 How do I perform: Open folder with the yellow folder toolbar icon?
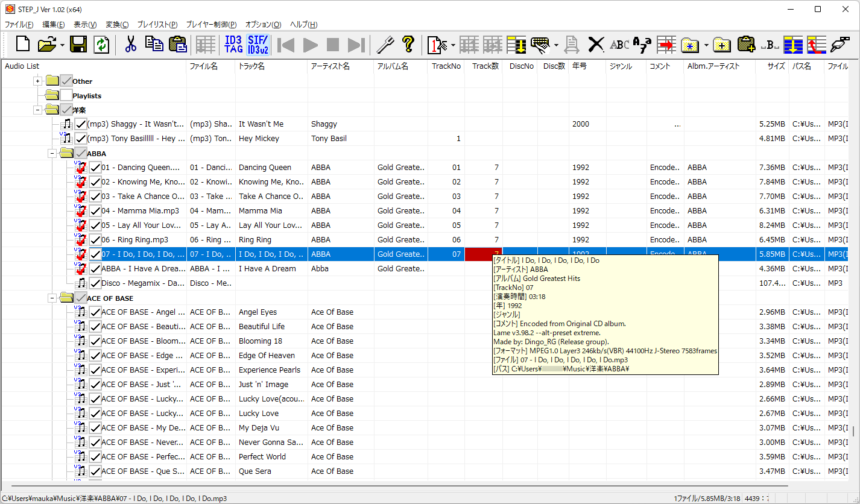click(x=47, y=44)
